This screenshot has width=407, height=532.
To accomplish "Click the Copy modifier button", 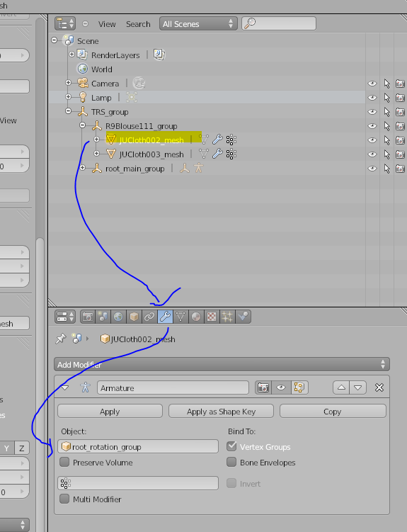I will (x=333, y=411).
